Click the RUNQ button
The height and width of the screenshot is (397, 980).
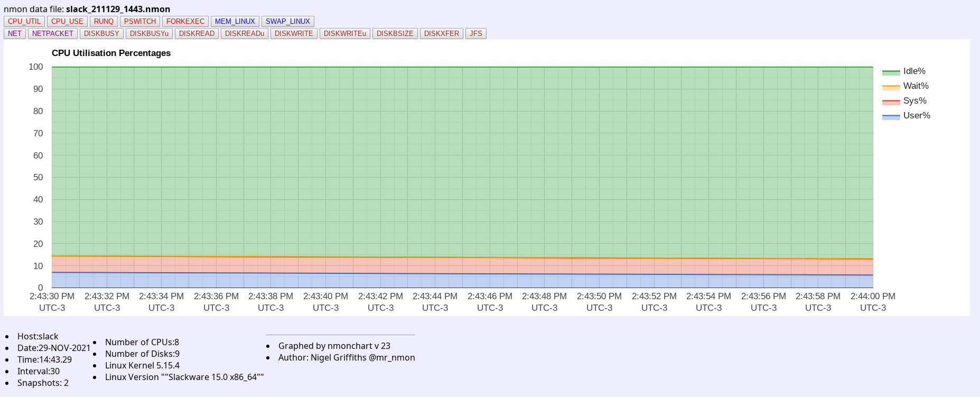click(104, 21)
